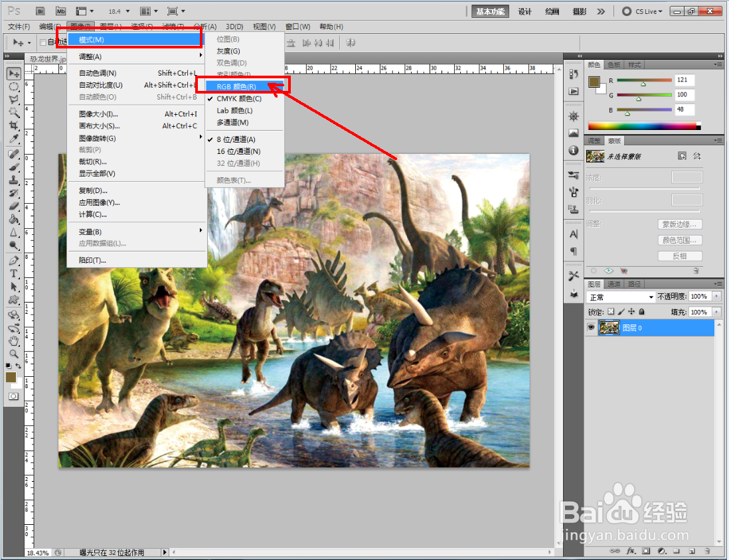The width and height of the screenshot is (729, 560).
Task: Select RGB 颜色(R) mode
Action: coord(244,86)
